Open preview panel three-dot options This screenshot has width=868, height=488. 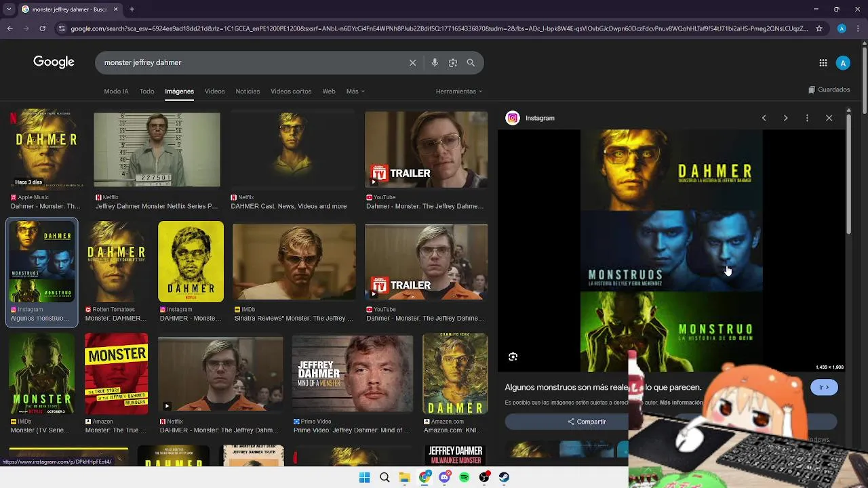coord(807,118)
